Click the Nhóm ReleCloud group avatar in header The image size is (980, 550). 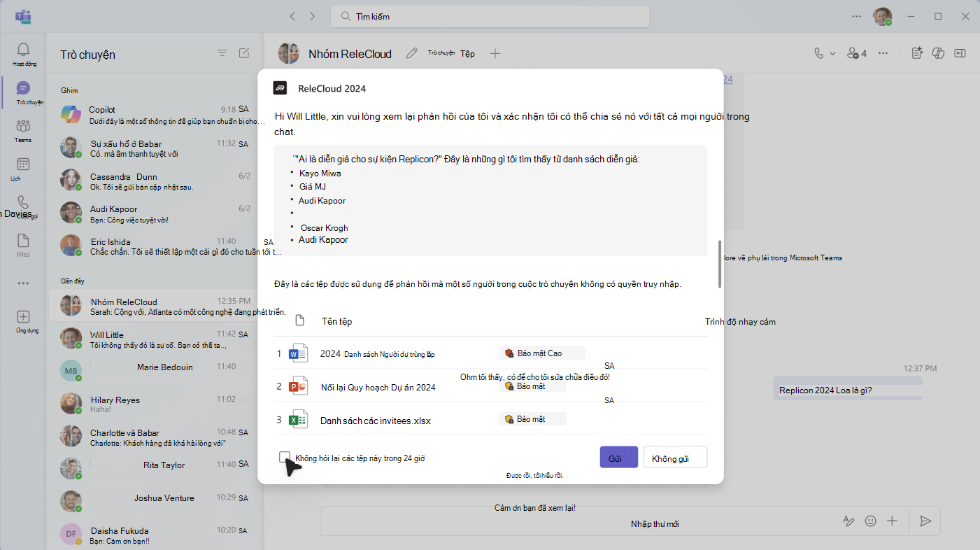pyautogui.click(x=289, y=53)
